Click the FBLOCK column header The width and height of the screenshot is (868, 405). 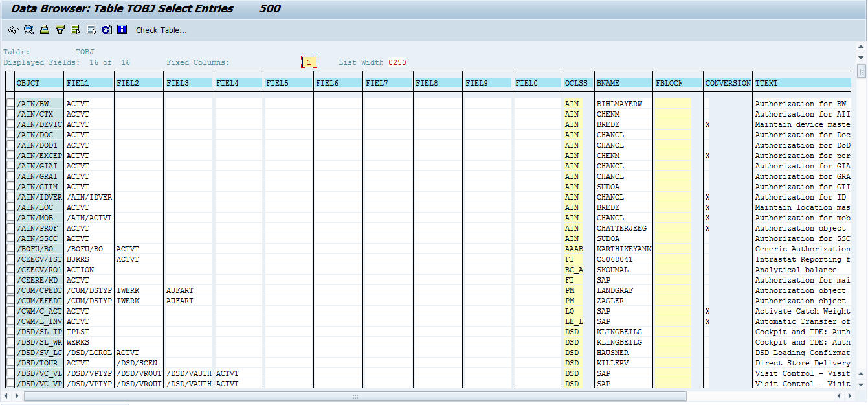[x=678, y=83]
